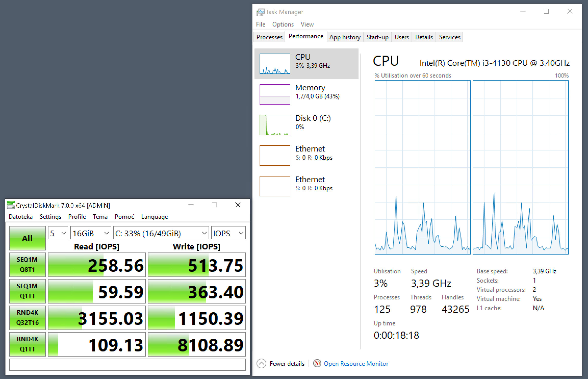Click the SEQ1M Q8T1 read result 258.56
The width and height of the screenshot is (588, 379).
[97, 265]
